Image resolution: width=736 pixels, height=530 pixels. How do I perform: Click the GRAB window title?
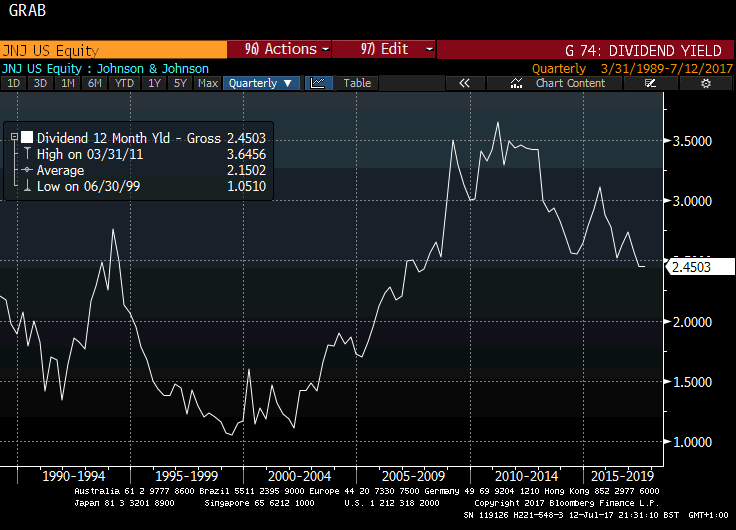tap(27, 10)
